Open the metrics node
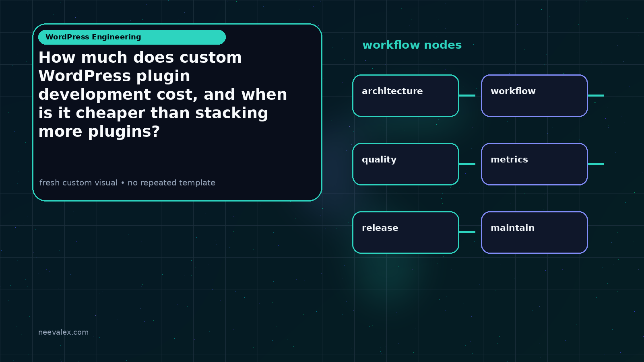Viewport: 644px width, 362px height. coord(535,164)
